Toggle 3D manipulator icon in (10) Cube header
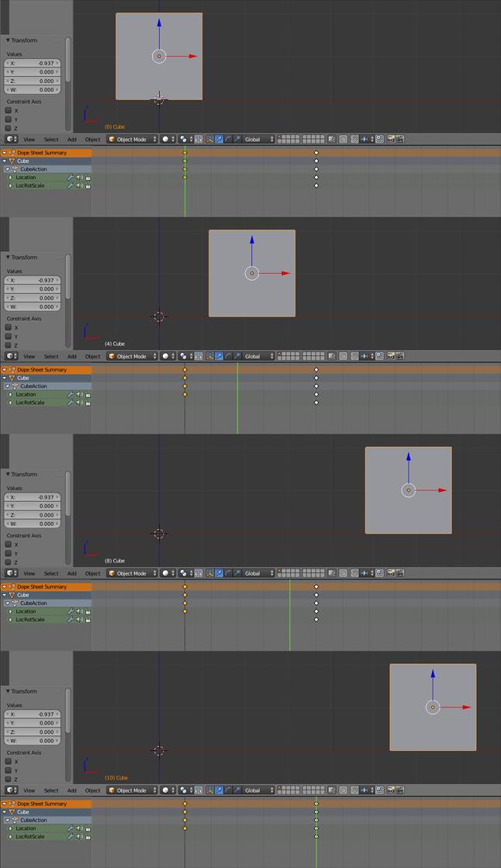501x868 pixels. [x=209, y=790]
